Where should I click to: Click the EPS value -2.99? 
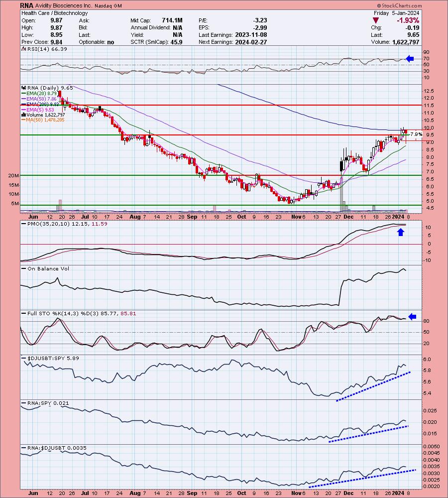point(259,27)
